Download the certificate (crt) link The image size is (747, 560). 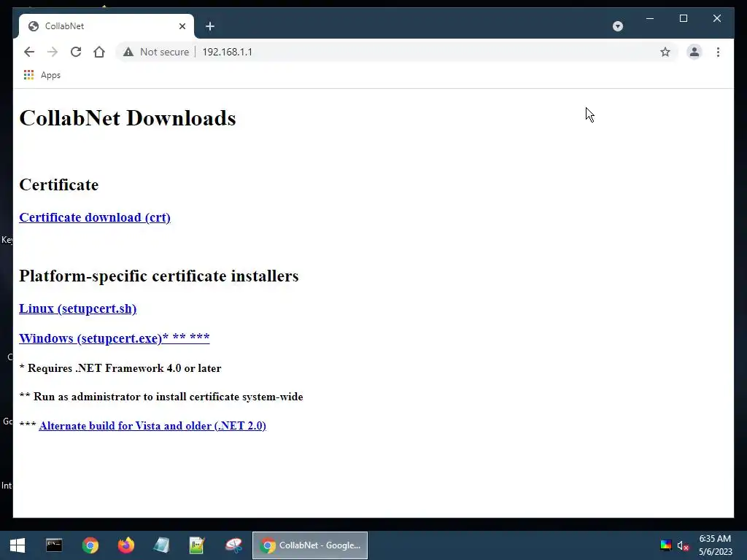click(x=95, y=217)
